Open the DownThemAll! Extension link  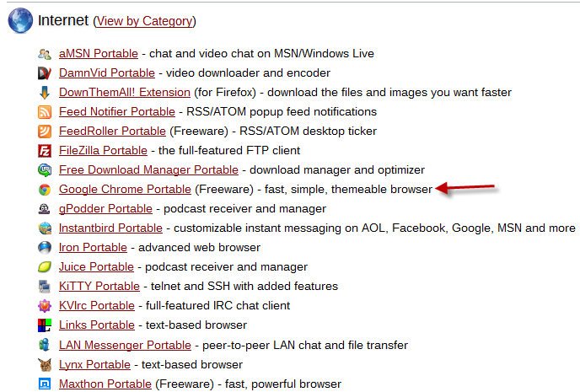pos(125,92)
